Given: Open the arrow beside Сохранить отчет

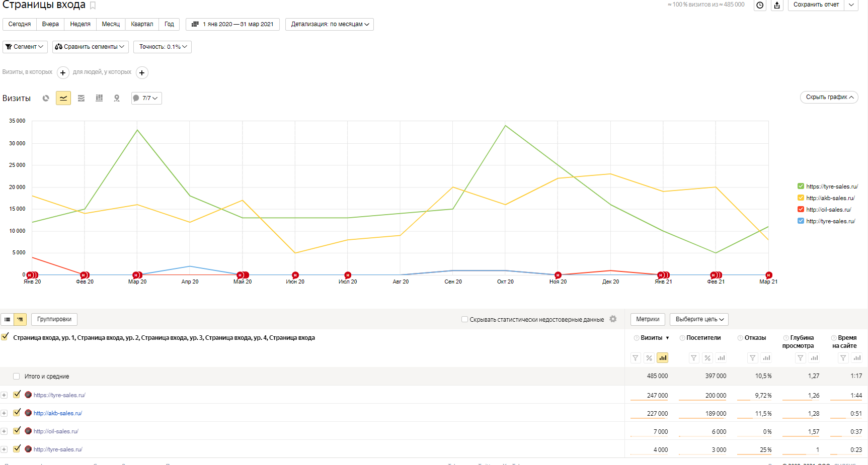Looking at the screenshot, I should click(x=851, y=5).
